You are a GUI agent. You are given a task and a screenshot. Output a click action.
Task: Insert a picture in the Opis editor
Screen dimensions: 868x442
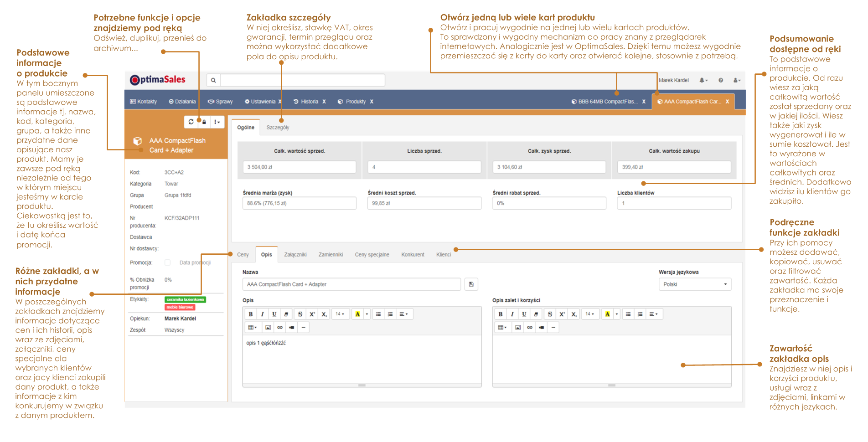pyautogui.click(x=268, y=327)
